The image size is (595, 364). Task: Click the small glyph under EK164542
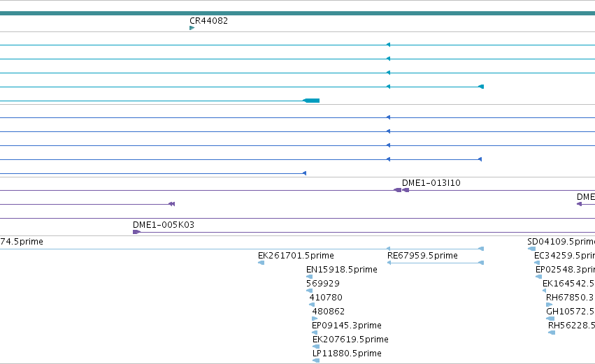pyautogui.click(x=544, y=291)
